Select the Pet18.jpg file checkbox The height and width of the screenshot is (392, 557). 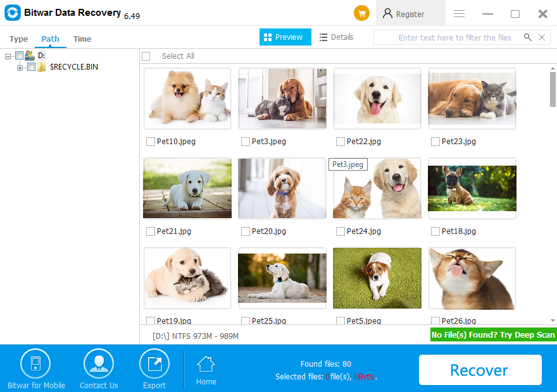coord(435,231)
